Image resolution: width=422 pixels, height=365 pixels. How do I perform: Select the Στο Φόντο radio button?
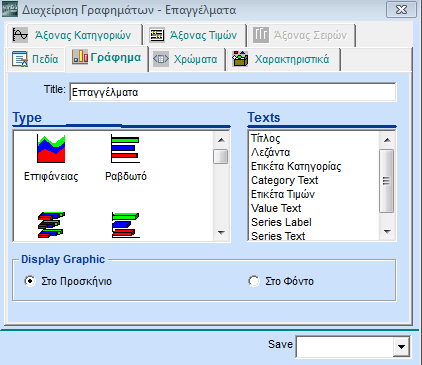click(x=254, y=281)
